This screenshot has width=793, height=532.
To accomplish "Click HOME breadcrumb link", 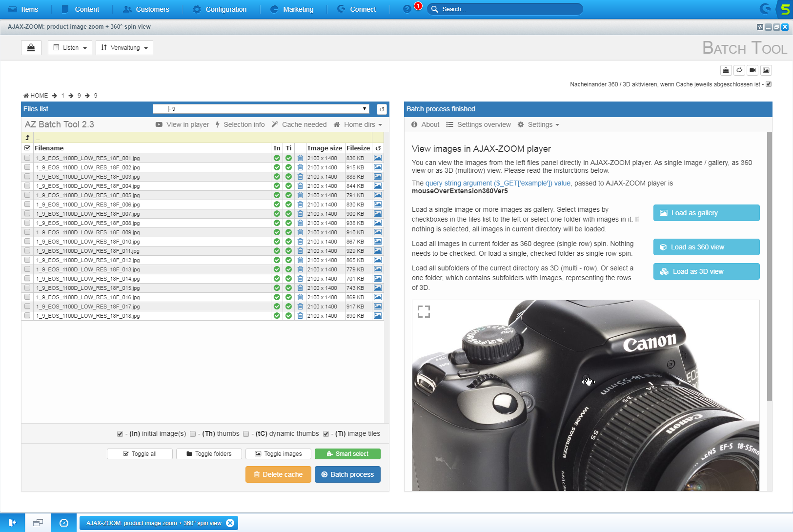I will tap(36, 96).
